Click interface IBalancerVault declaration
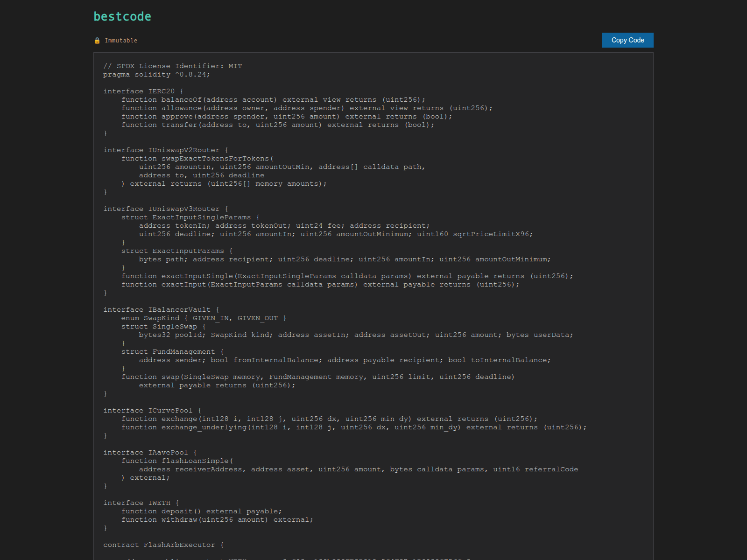This screenshot has width=747, height=560. pyautogui.click(x=162, y=310)
